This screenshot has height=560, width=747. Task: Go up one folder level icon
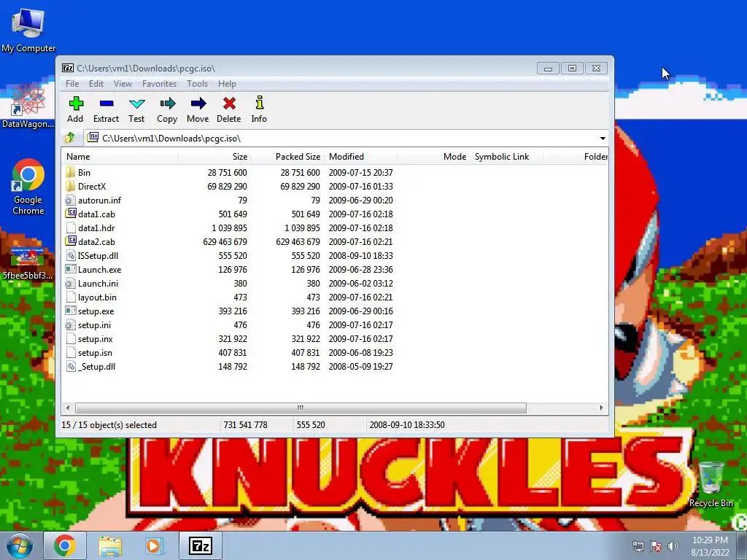[x=71, y=138]
